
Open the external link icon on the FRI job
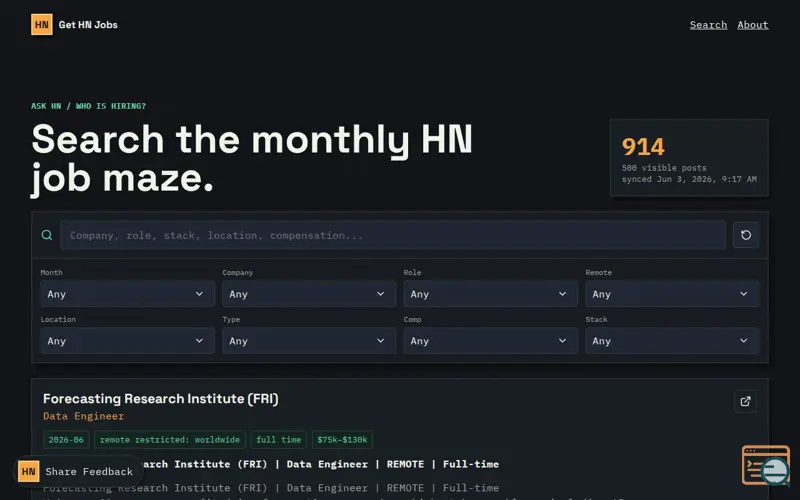(x=745, y=402)
